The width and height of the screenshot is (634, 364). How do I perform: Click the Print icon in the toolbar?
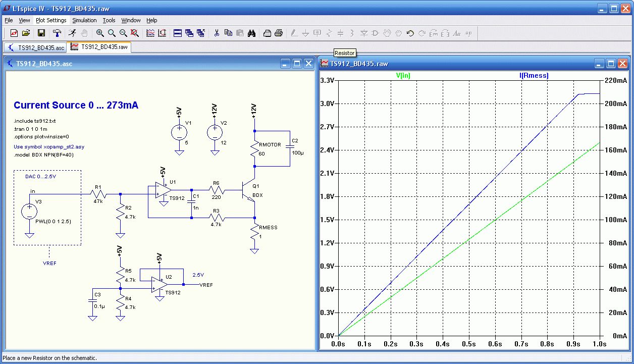tap(278, 33)
